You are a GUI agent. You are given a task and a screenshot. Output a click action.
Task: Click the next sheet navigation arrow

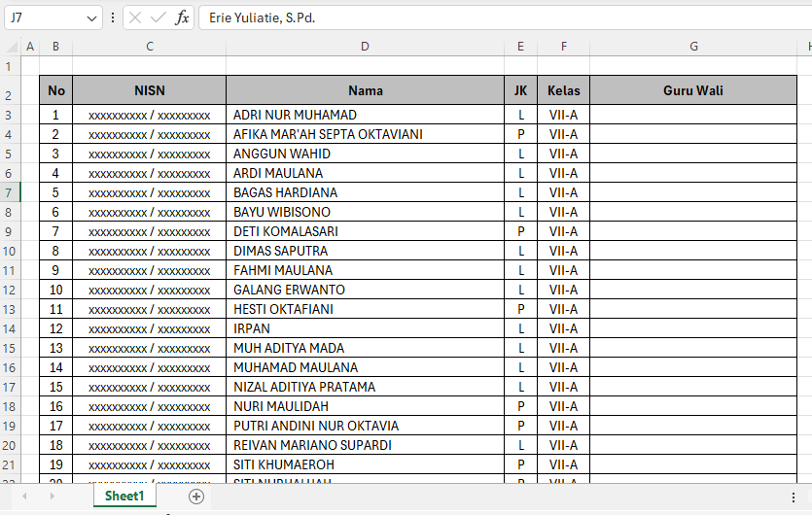point(52,497)
